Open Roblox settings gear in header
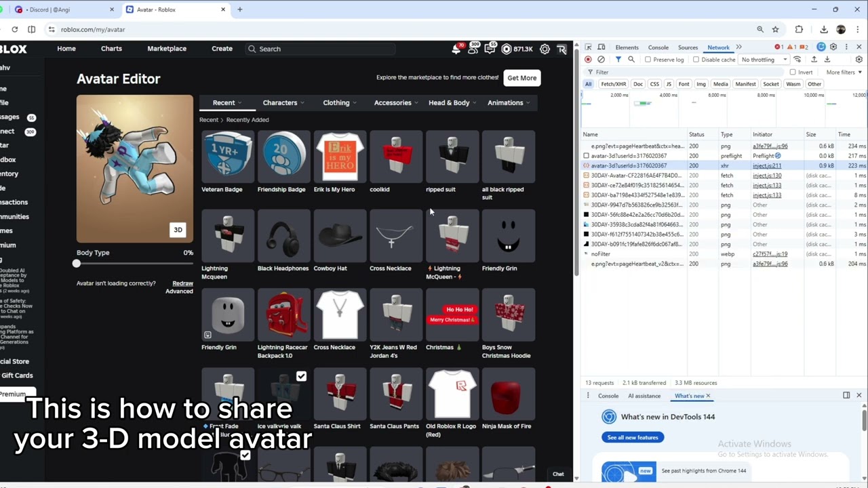 pyautogui.click(x=545, y=49)
